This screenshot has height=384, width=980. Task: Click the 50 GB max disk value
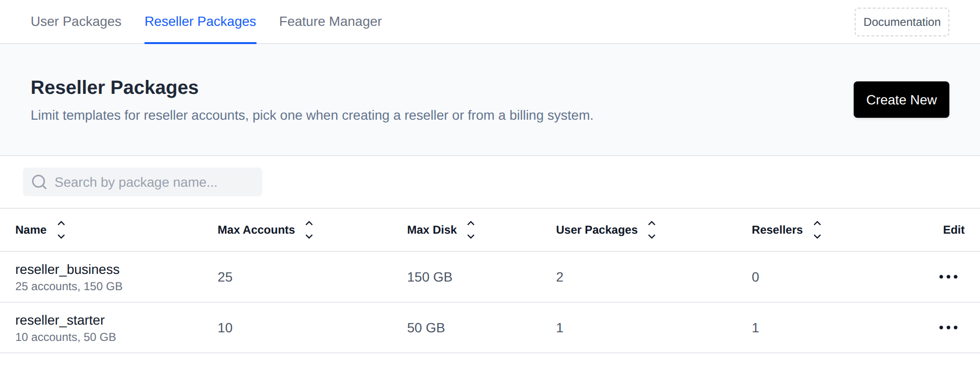426,328
